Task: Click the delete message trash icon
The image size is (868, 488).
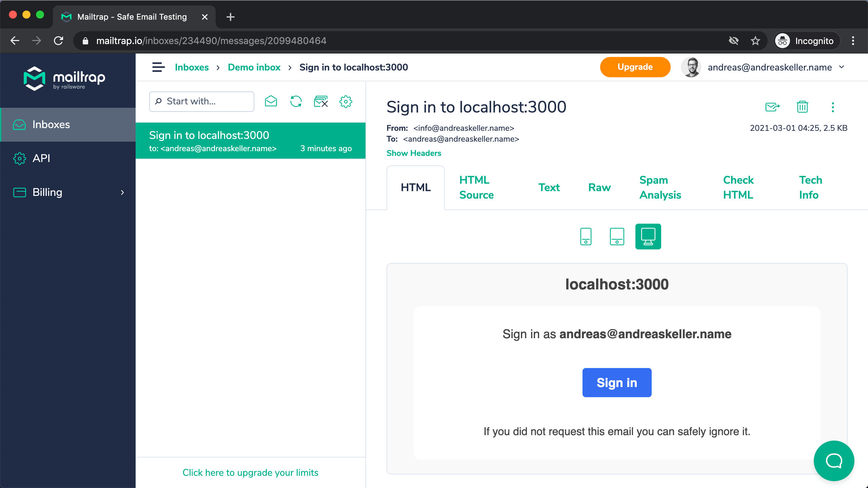Action: 803,107
